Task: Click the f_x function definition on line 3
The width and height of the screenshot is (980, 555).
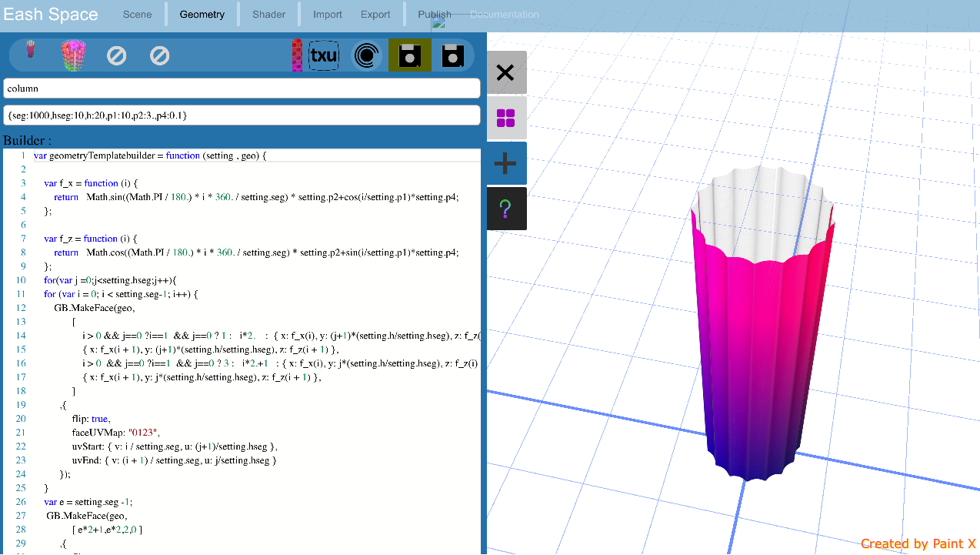Action: [x=91, y=183]
